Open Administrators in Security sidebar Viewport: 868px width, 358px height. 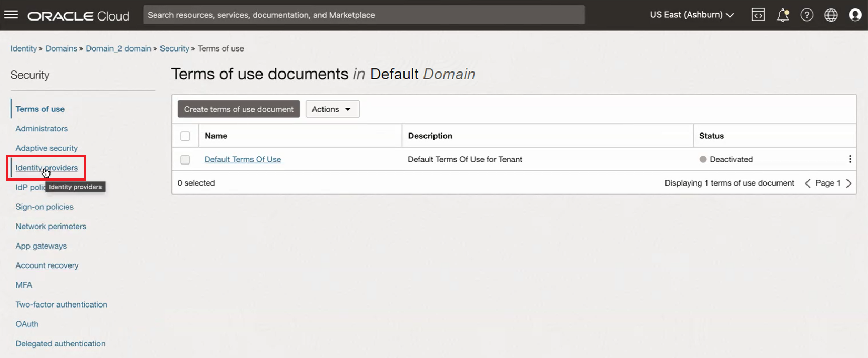42,128
